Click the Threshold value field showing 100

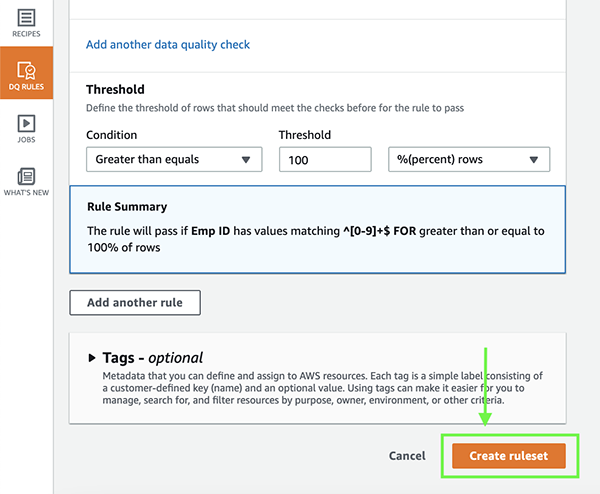pos(325,159)
